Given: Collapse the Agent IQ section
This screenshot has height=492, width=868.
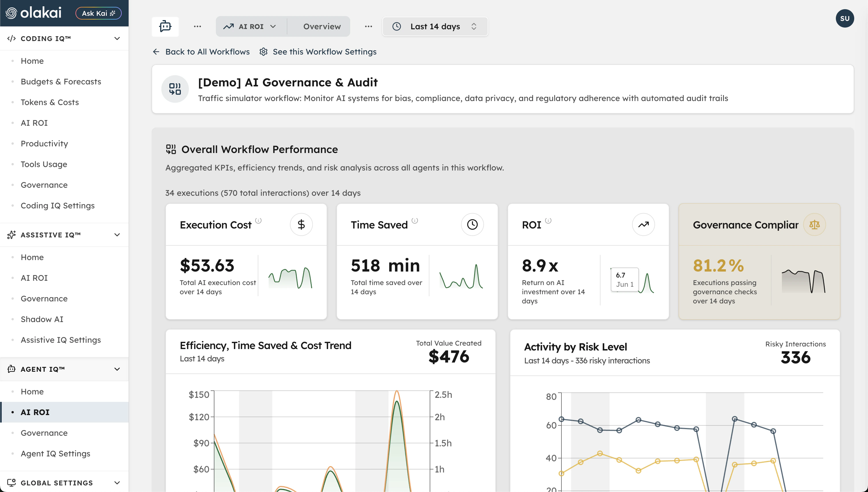Looking at the screenshot, I should 117,369.
